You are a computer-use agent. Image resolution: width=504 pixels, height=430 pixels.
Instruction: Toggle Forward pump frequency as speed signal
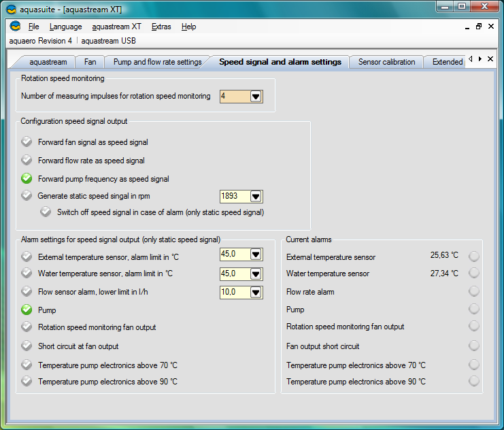(x=27, y=178)
